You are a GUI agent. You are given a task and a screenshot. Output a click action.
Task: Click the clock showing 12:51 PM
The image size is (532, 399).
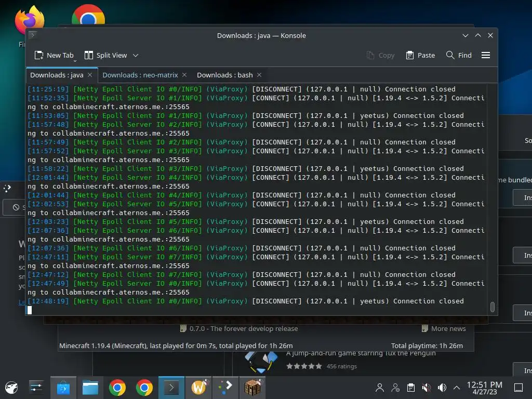tap(485, 388)
